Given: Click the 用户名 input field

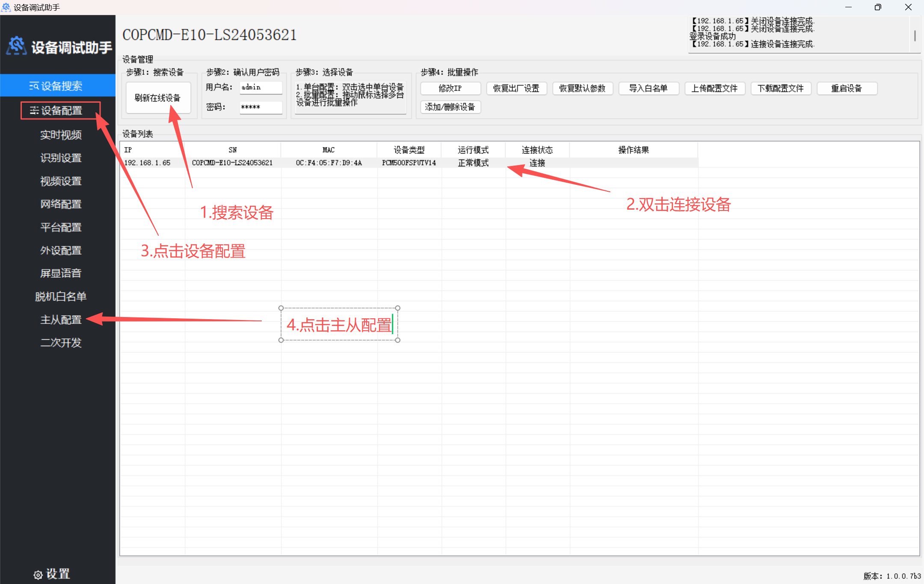Looking at the screenshot, I should point(260,87).
